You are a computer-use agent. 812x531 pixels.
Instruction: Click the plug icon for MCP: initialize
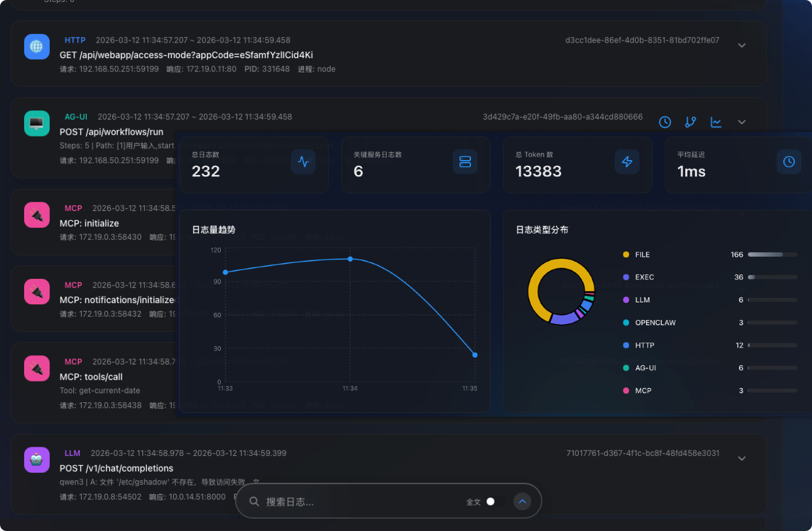pos(37,215)
